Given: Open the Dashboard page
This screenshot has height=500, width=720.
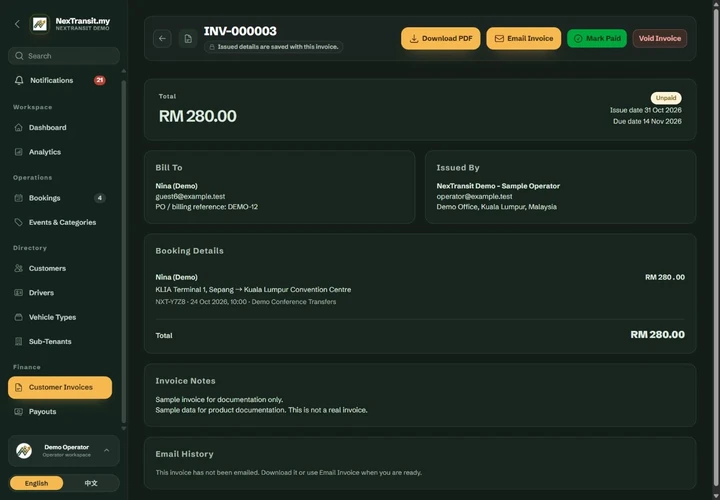Looking at the screenshot, I should (60, 128).
